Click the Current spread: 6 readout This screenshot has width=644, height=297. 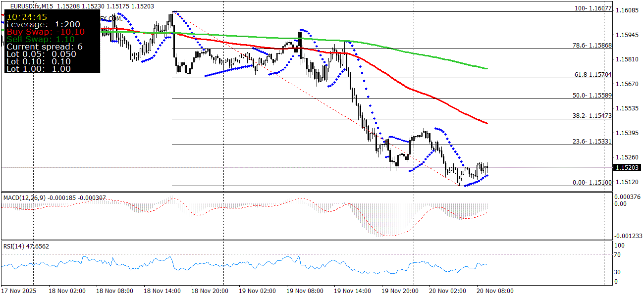(x=45, y=47)
